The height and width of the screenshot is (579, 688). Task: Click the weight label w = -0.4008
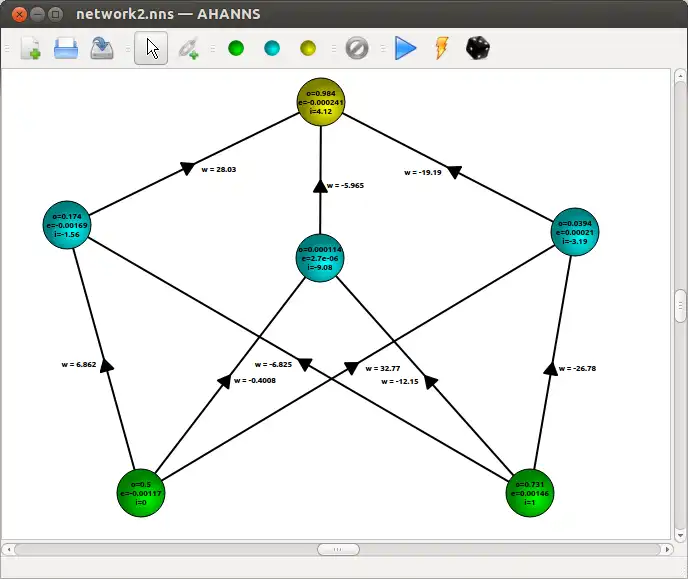254,380
